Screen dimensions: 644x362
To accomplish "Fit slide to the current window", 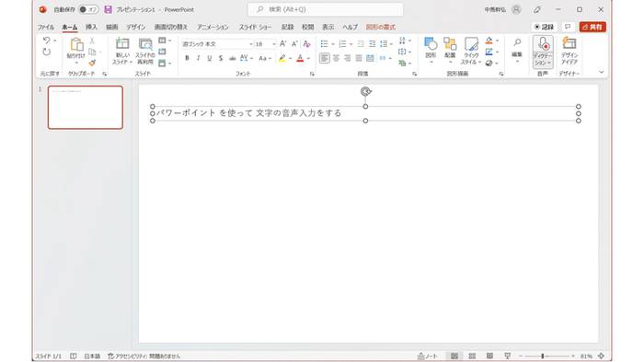I will click(x=602, y=356).
